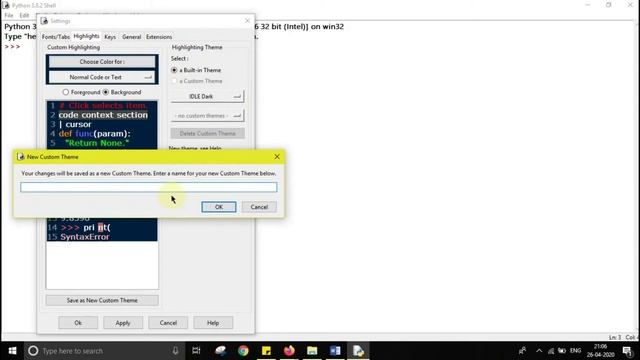The width and height of the screenshot is (640, 360).
Task: Click Apply in Settings window
Action: point(123,323)
